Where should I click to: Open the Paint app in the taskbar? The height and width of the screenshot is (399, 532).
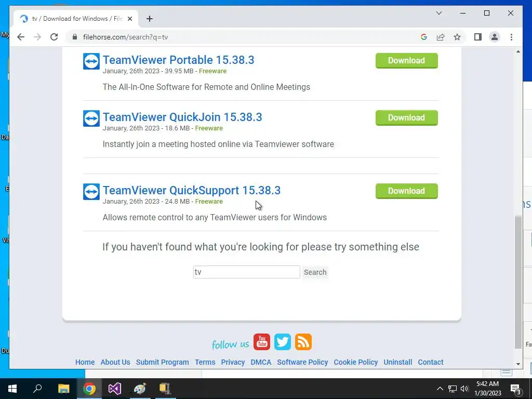140,389
